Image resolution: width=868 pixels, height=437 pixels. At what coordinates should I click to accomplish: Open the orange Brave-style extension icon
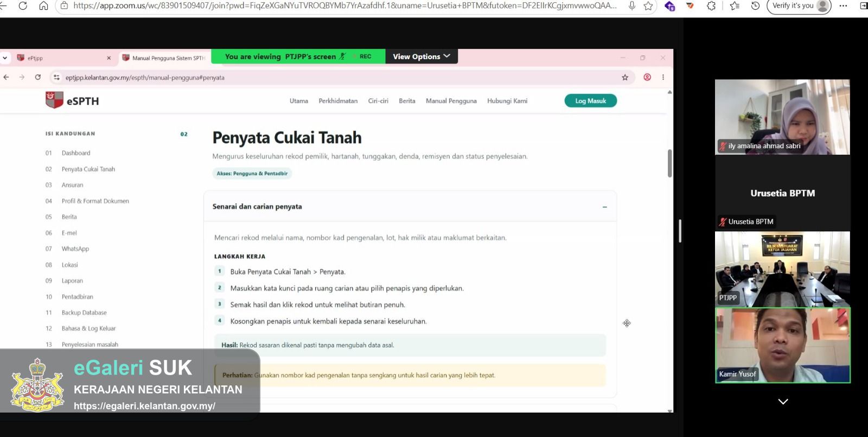click(x=690, y=6)
